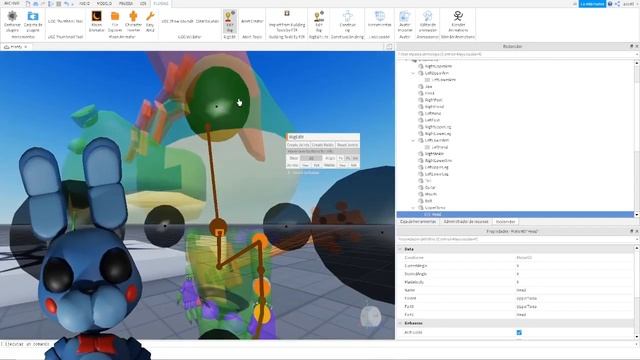Click the Properties scrollbar up arrow
This screenshot has width=640, height=360.
click(637, 248)
